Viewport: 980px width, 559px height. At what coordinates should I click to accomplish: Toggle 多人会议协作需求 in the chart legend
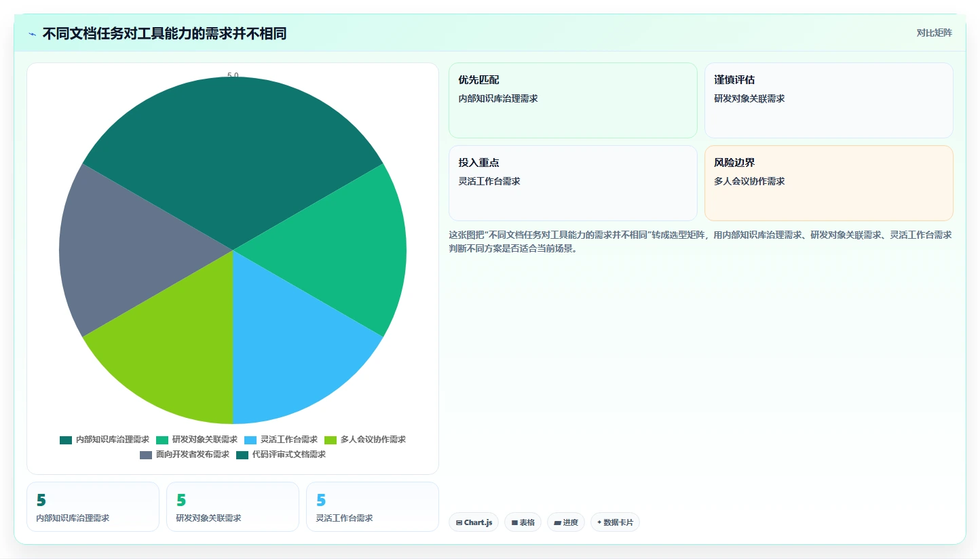point(365,440)
